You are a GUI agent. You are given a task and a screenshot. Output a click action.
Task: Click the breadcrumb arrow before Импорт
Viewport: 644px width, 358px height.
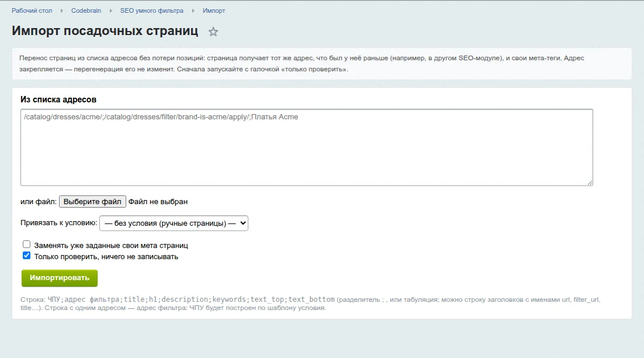point(193,11)
